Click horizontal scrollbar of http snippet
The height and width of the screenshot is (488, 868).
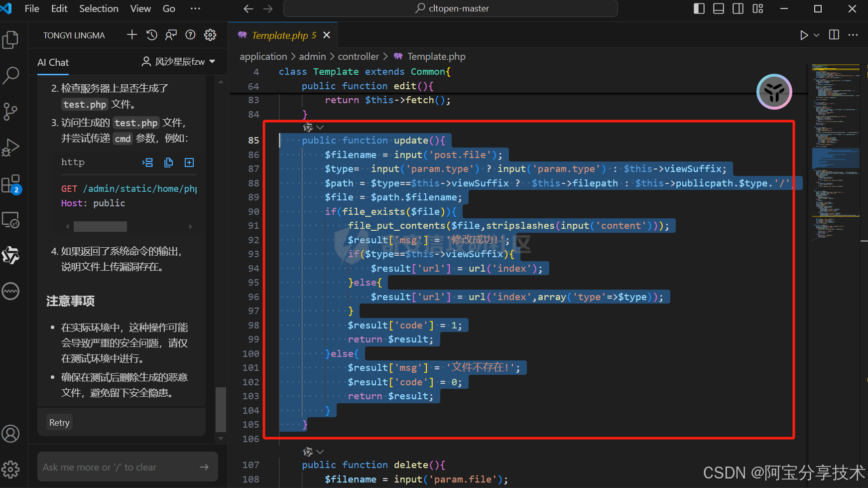pyautogui.click(x=100, y=227)
